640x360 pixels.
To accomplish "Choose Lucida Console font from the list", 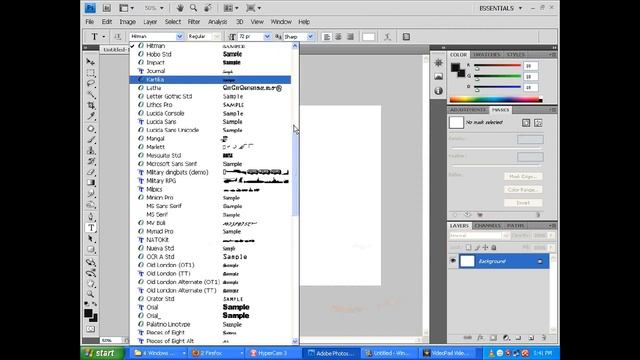I will pos(210,113).
